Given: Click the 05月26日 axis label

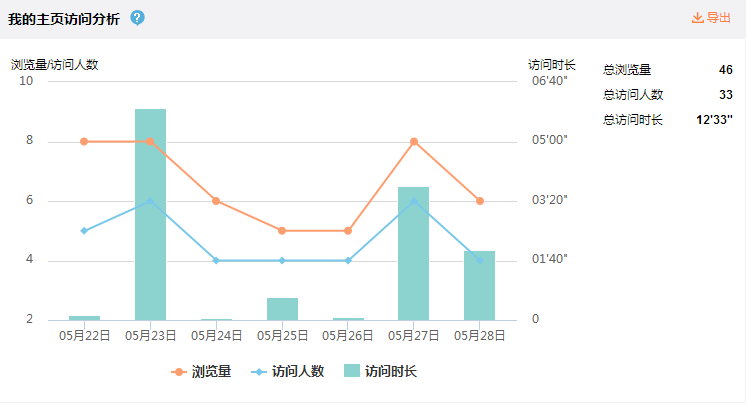Looking at the screenshot, I should [x=348, y=336].
